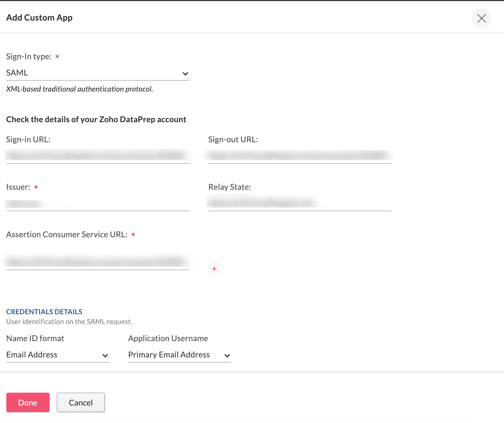Focus the Assertion Consumer Service URL field

[97, 262]
